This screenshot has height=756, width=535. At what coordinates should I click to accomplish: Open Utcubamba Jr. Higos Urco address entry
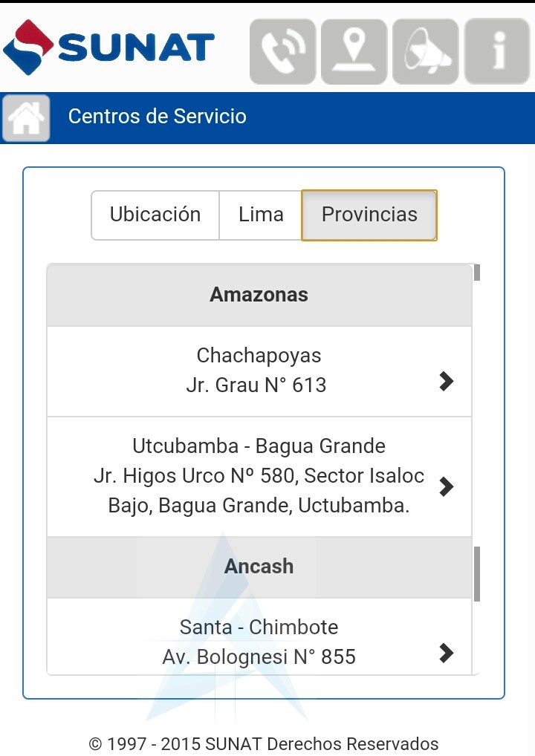coord(259,476)
